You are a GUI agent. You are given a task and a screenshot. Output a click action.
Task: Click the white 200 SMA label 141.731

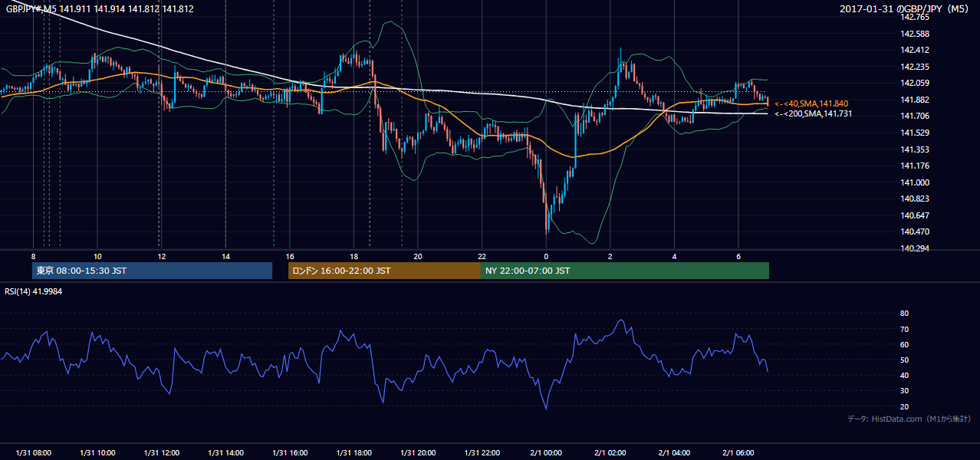click(813, 113)
